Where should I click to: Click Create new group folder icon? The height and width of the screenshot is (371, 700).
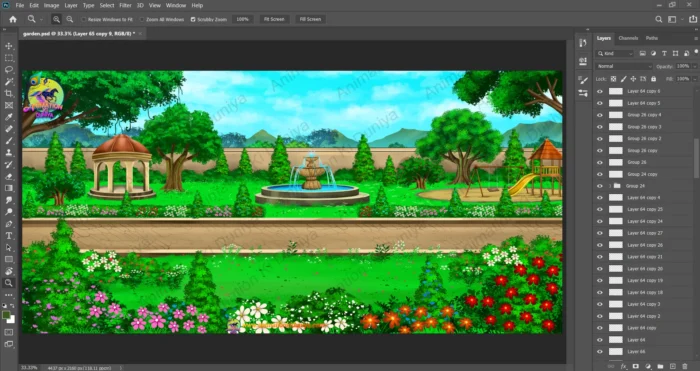(660, 366)
